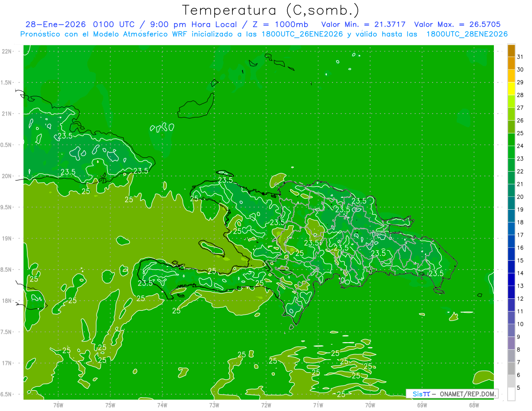Pick the legend swatch between 12 and 13
Screen dimensions: 532x411
click(511, 292)
